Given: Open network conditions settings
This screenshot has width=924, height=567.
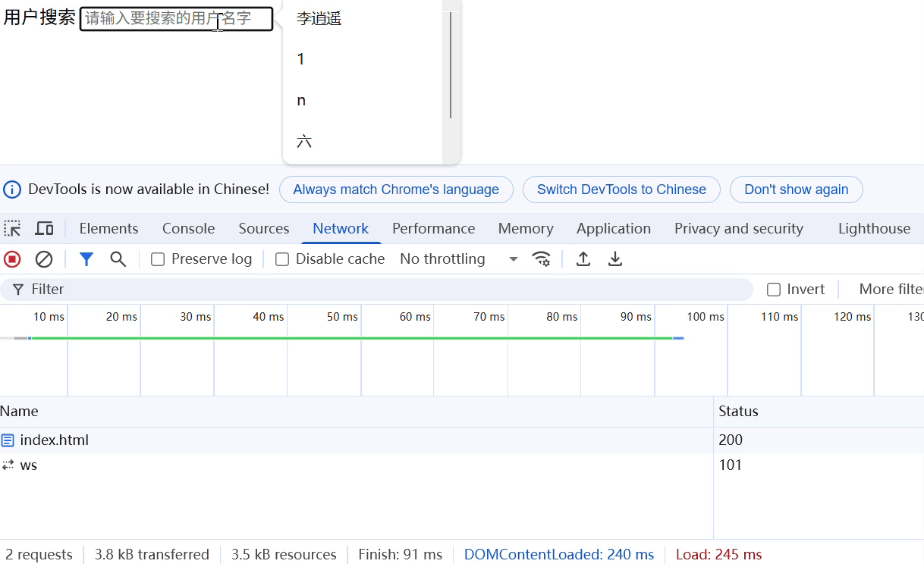Looking at the screenshot, I should [541, 258].
